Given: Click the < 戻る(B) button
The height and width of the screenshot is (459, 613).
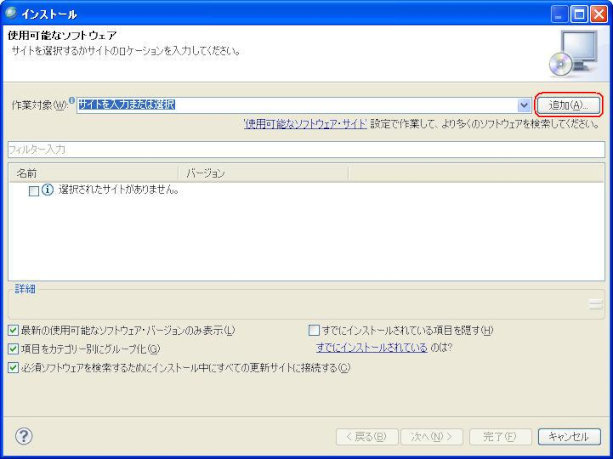Looking at the screenshot, I should (x=367, y=437).
